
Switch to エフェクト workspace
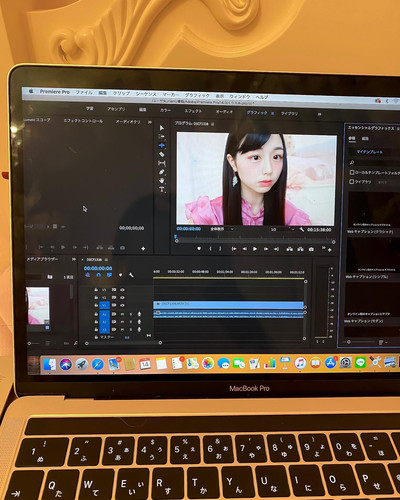tap(193, 111)
